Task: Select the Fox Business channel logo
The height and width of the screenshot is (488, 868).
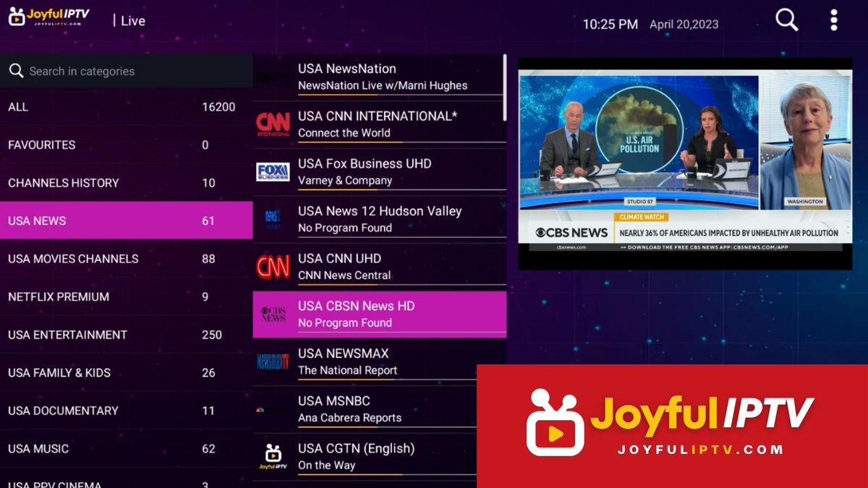Action: 273,172
